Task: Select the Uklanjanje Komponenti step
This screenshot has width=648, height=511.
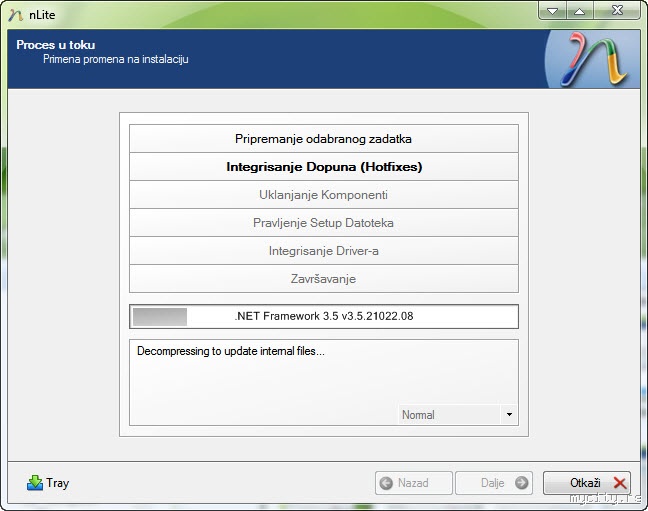Action: pos(324,195)
